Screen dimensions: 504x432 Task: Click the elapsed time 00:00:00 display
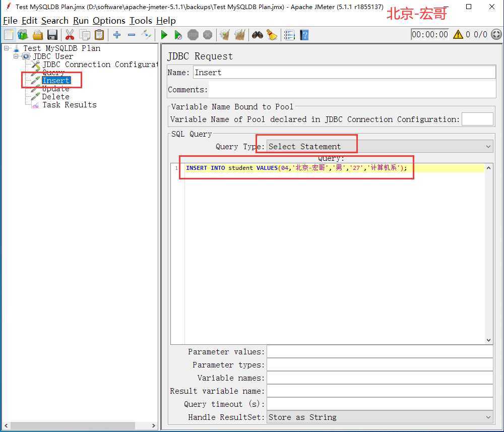[x=430, y=34]
